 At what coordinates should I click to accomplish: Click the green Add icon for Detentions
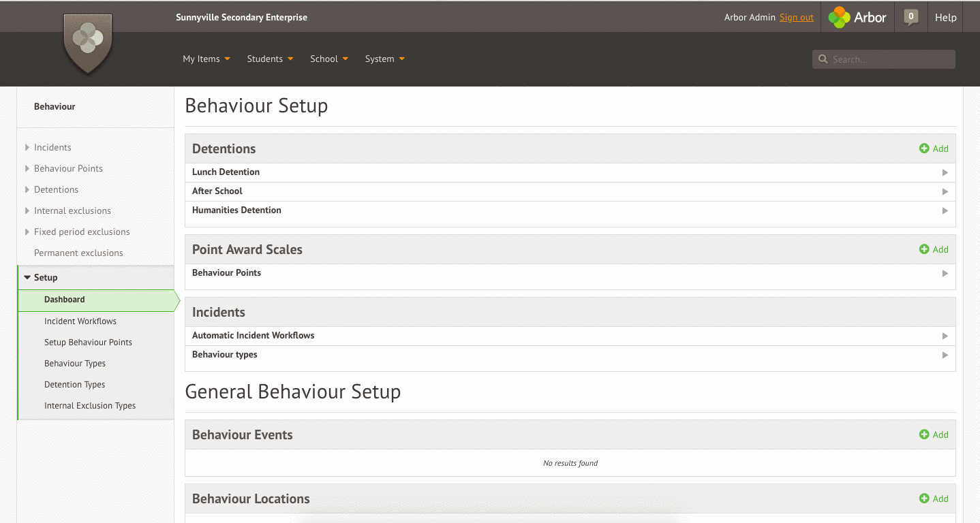point(924,148)
